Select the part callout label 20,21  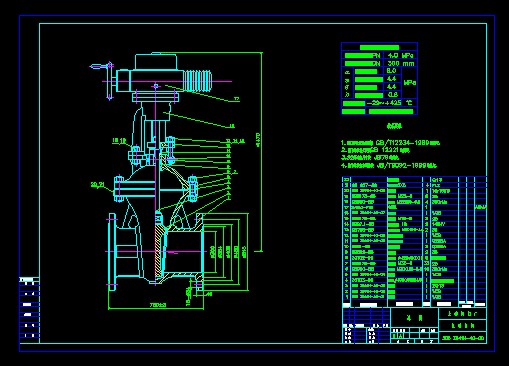tap(98, 184)
